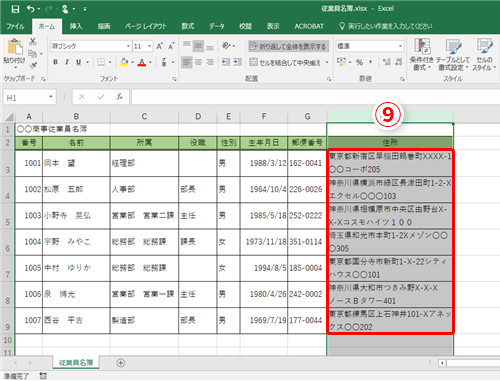The height and width of the screenshot is (381, 500).
Task: Apply red font color A
Action: tap(142, 62)
